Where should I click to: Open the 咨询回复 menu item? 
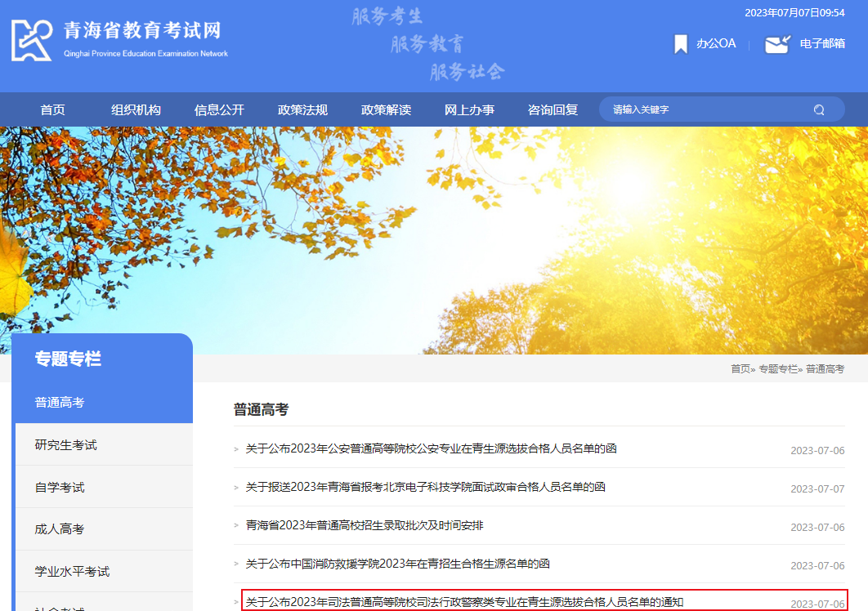553,109
